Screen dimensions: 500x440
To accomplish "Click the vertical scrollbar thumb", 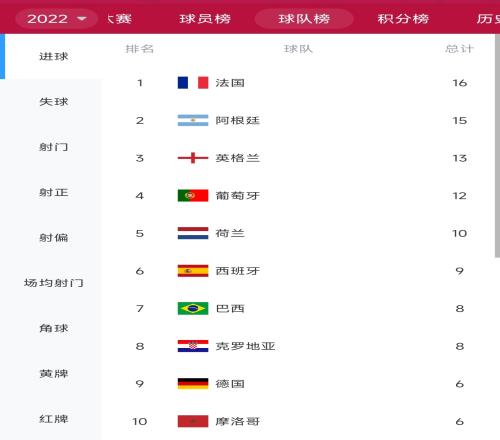I will tap(497, 146).
